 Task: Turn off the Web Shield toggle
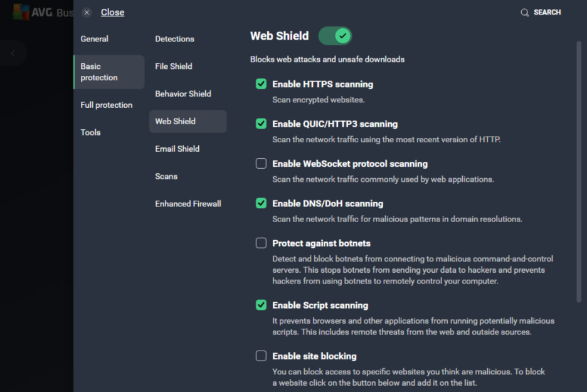(335, 36)
